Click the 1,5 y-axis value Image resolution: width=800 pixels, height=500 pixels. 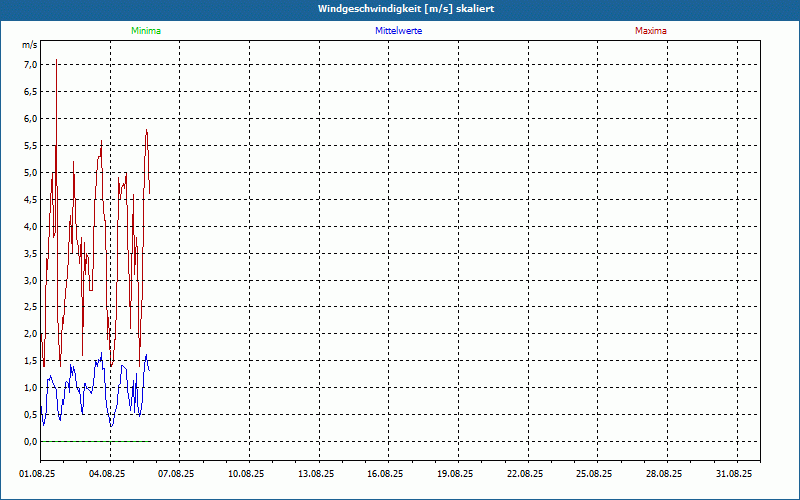click(30, 361)
